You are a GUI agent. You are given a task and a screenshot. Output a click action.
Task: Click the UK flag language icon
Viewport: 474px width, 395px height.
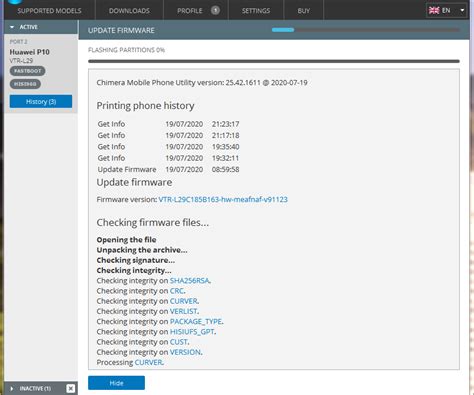click(434, 10)
